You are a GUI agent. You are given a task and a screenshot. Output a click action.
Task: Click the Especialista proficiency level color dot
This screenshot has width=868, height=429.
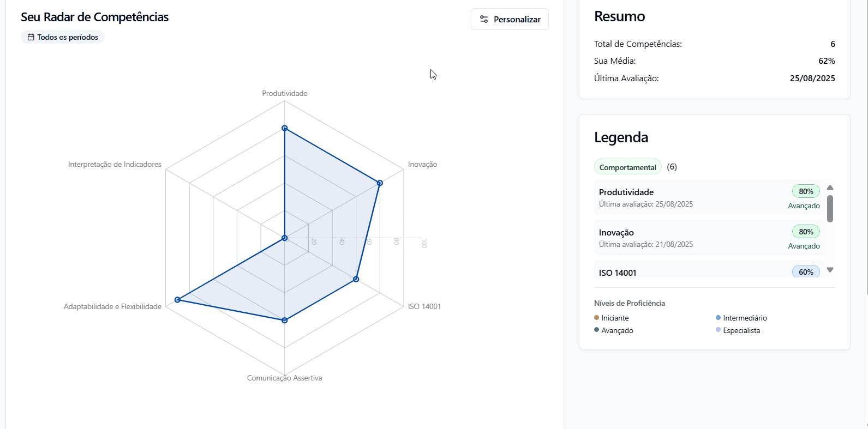tap(719, 330)
